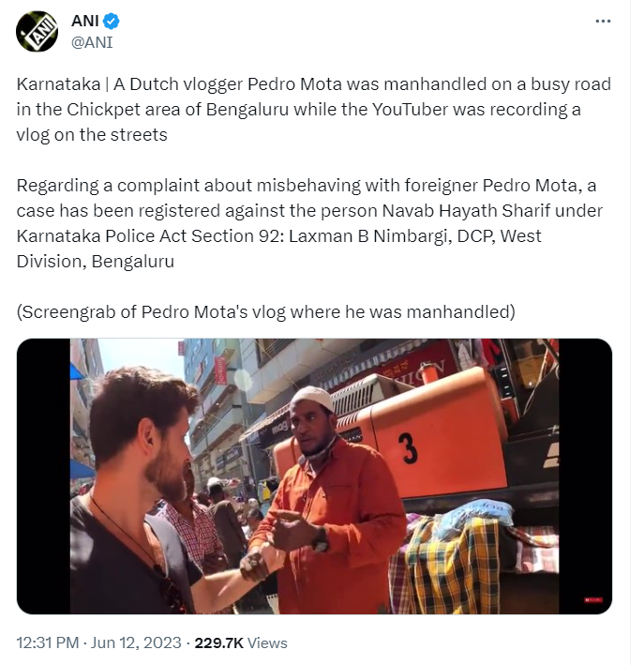Viewport: 644px width, 665px height.
Task: Click the blue verified badge
Action: point(112,21)
